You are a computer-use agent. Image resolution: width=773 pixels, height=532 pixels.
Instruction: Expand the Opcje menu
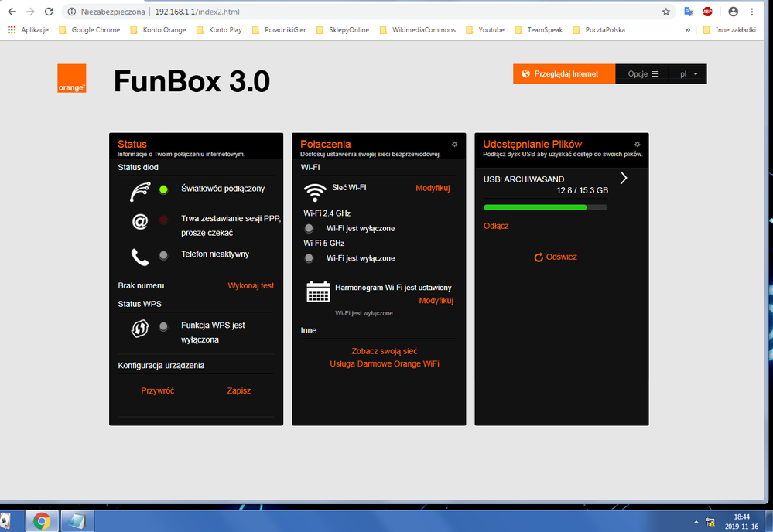click(x=642, y=74)
